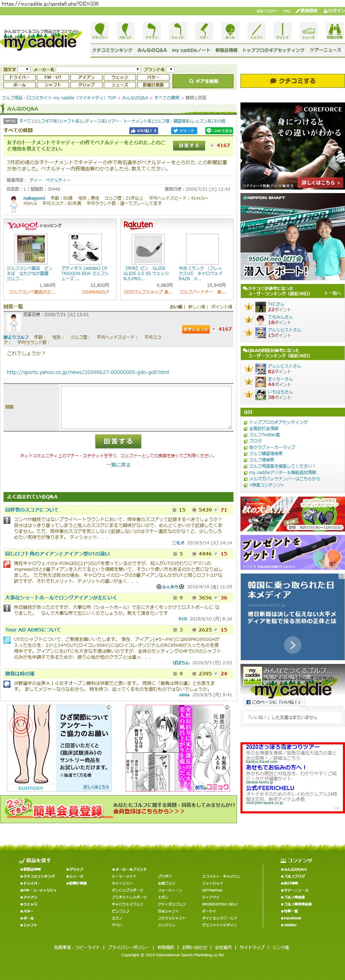Open the Tour AD AD85について question
This screenshot has width=345, height=980.
[33, 630]
